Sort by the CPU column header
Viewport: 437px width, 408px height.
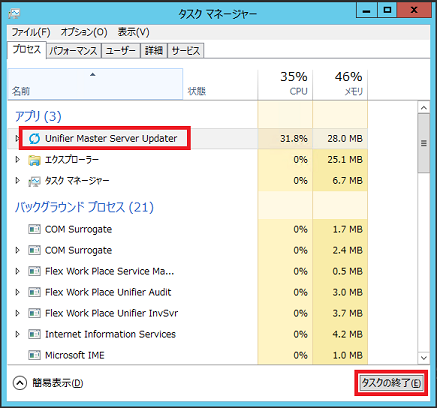[x=285, y=84]
